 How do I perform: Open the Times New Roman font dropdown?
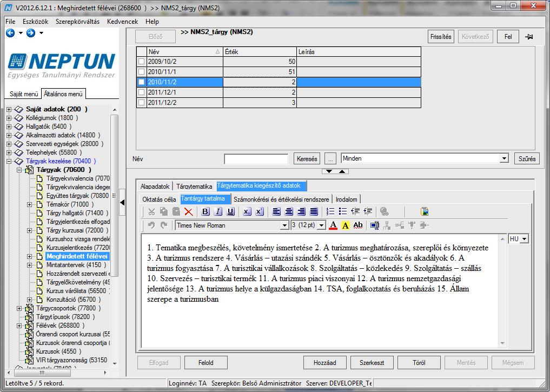pyautogui.click(x=284, y=225)
